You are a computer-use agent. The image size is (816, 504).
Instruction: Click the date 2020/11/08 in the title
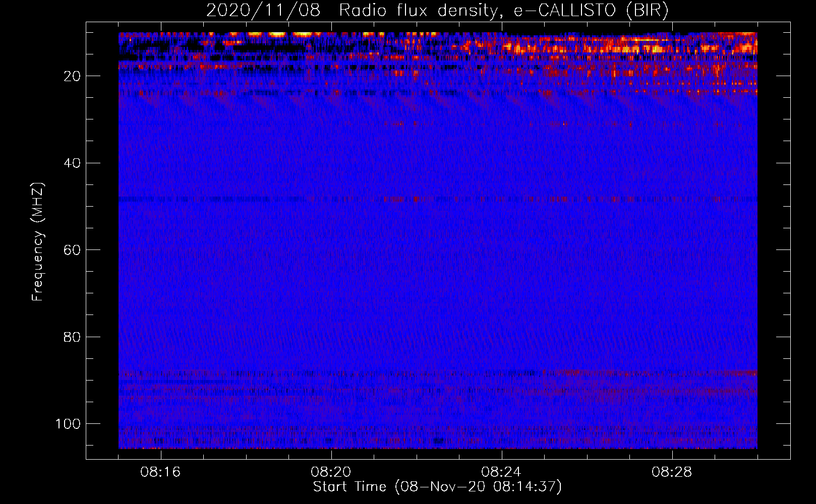(263, 11)
